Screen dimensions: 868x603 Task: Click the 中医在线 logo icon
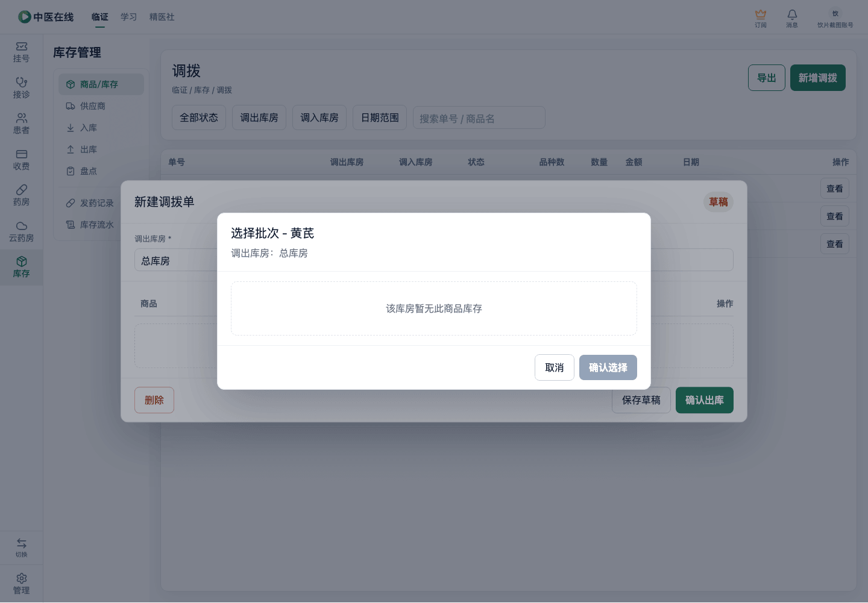pyautogui.click(x=24, y=17)
